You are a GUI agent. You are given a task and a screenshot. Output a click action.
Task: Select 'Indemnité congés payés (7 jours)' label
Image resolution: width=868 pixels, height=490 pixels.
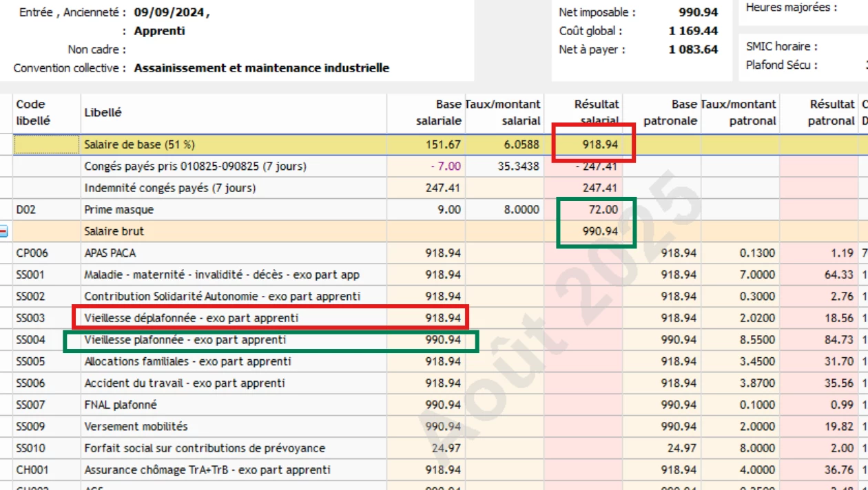pyautogui.click(x=170, y=188)
